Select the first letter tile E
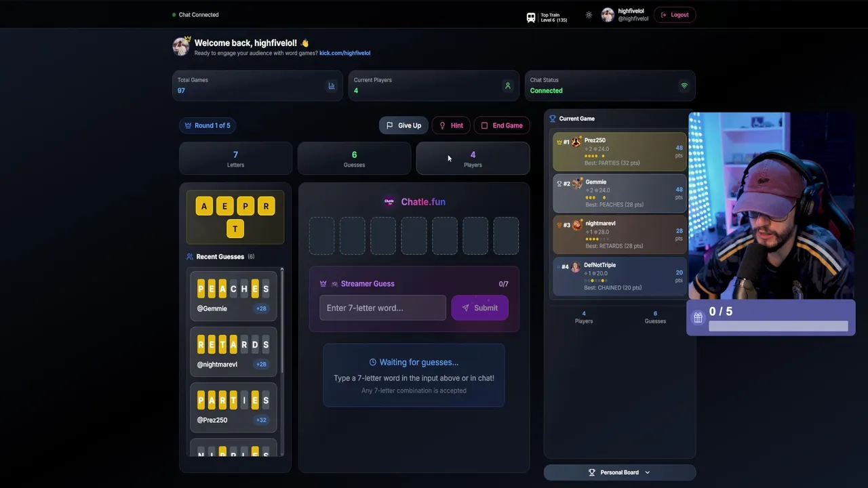The height and width of the screenshot is (488, 868). point(224,206)
